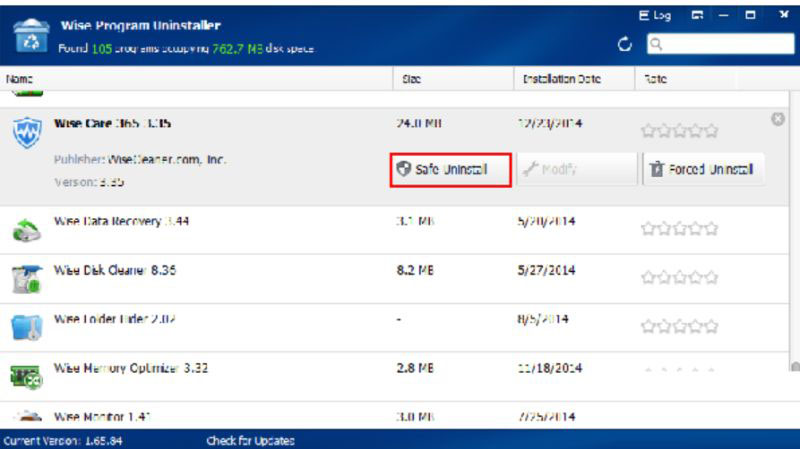This screenshot has width=800, height=449.
Task: Click the shield icon on Safe Uninstall
Action: tap(404, 169)
